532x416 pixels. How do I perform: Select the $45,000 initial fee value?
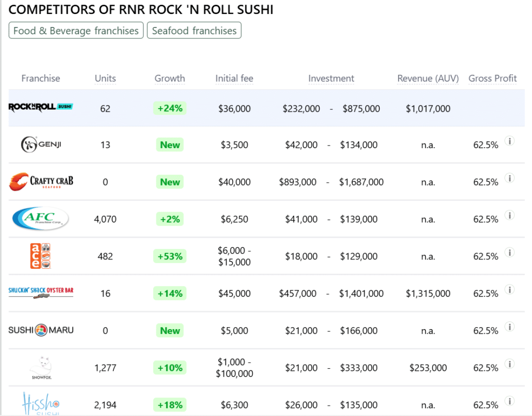click(x=234, y=294)
